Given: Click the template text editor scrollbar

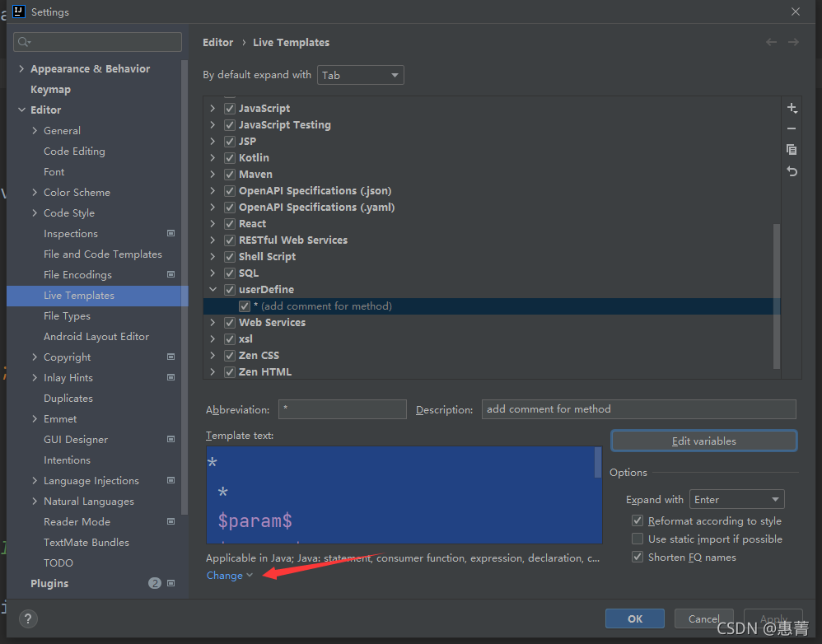Looking at the screenshot, I should tap(598, 462).
